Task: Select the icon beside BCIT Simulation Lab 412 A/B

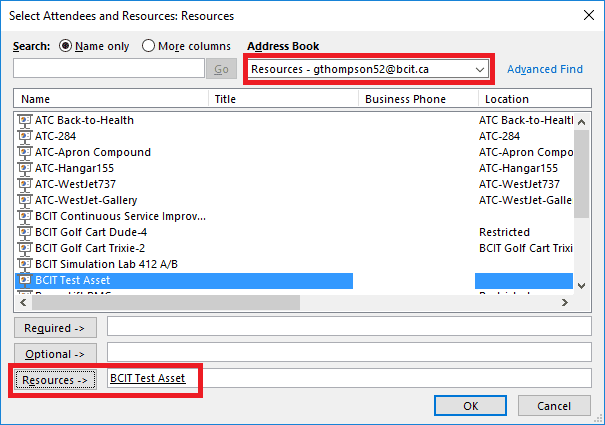Action: coord(24,264)
